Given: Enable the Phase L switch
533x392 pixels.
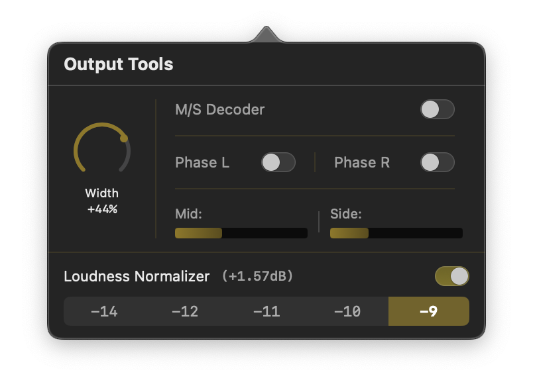Looking at the screenshot, I should coord(278,162).
